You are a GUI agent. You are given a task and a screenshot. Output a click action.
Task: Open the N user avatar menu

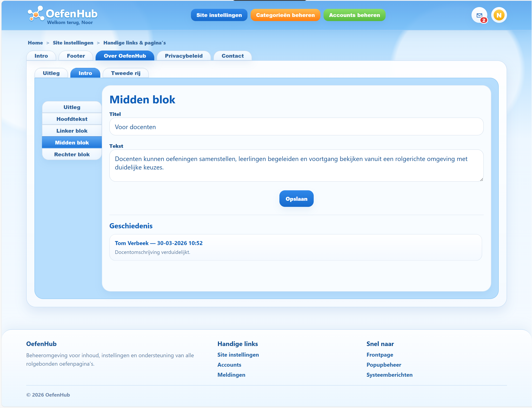click(x=499, y=15)
